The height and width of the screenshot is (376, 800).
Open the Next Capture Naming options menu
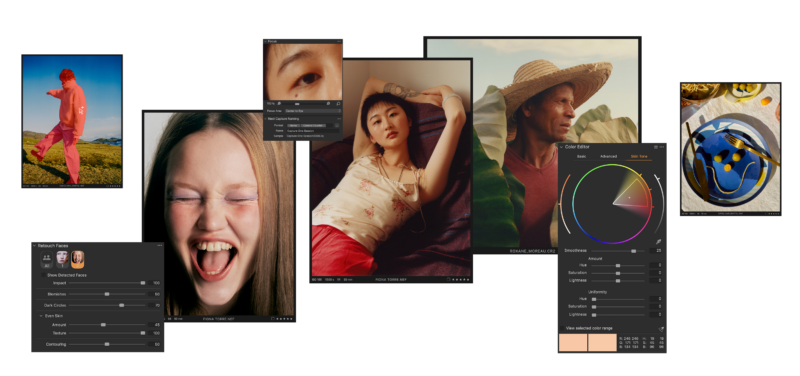coord(339,118)
